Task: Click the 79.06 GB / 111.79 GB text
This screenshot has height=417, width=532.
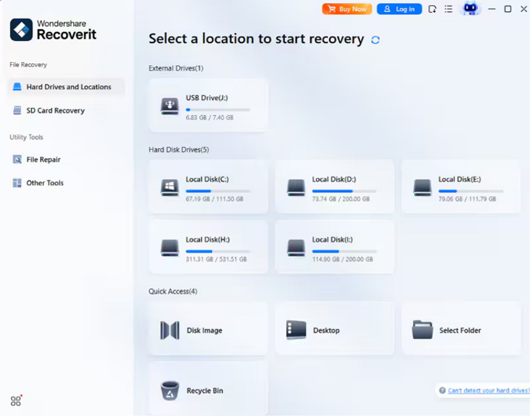Action: pyautogui.click(x=468, y=200)
